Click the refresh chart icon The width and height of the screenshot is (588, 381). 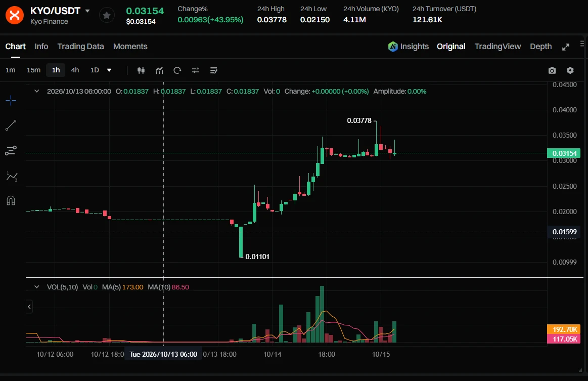[177, 70]
